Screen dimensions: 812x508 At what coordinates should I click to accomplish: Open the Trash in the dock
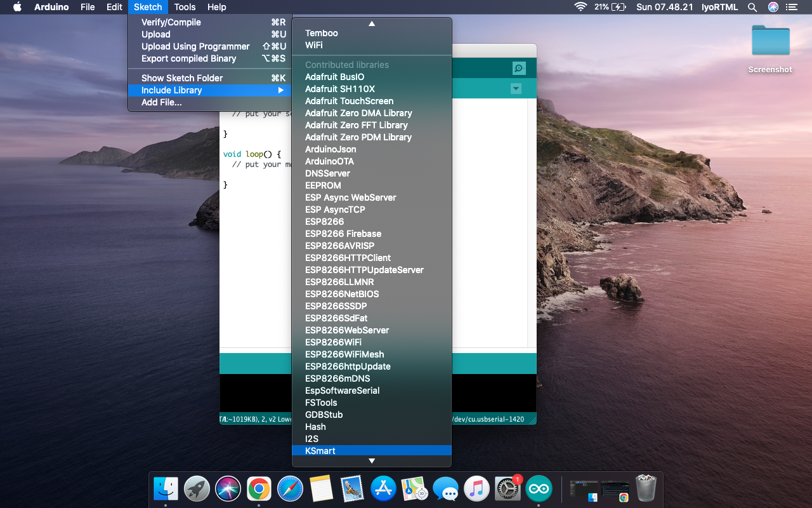tap(646, 489)
